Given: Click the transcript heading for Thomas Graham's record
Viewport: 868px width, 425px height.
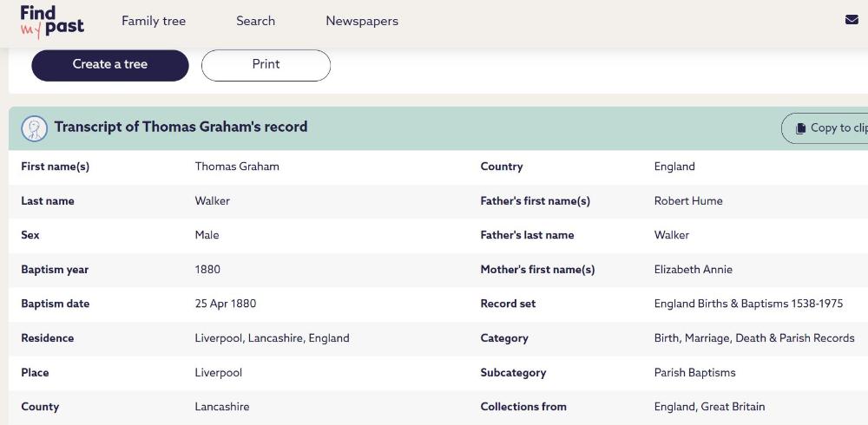Looking at the screenshot, I should (x=181, y=127).
